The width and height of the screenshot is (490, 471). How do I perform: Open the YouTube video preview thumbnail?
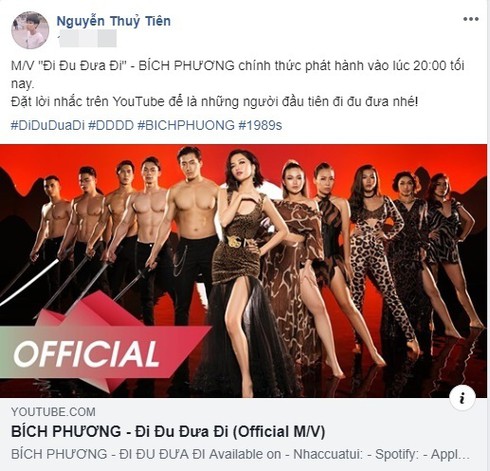click(243, 271)
